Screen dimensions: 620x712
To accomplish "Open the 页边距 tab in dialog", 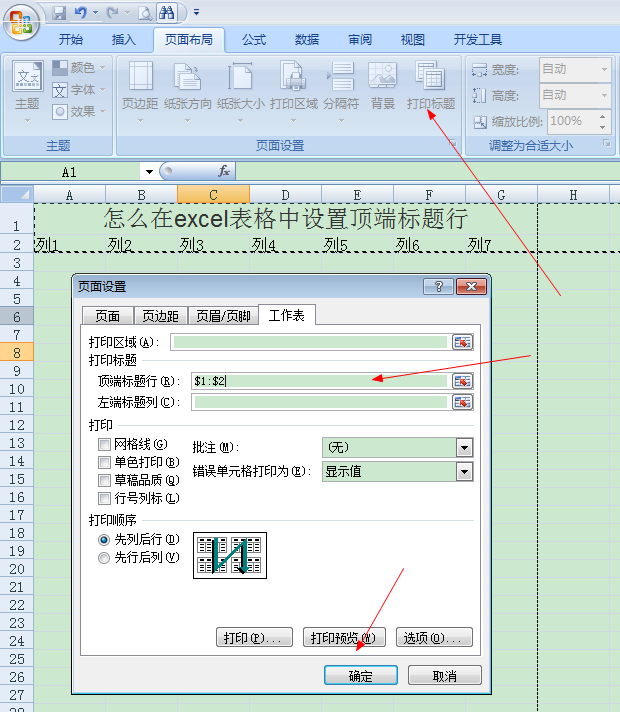I will pos(160,316).
